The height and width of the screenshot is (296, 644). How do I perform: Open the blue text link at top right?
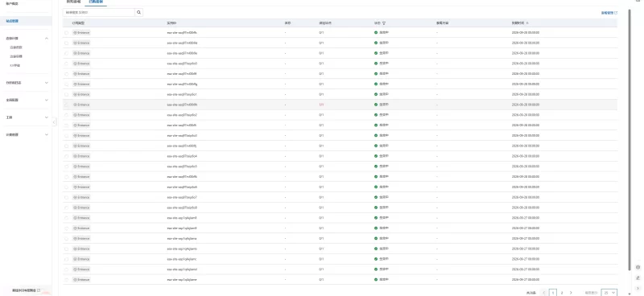[x=607, y=13]
